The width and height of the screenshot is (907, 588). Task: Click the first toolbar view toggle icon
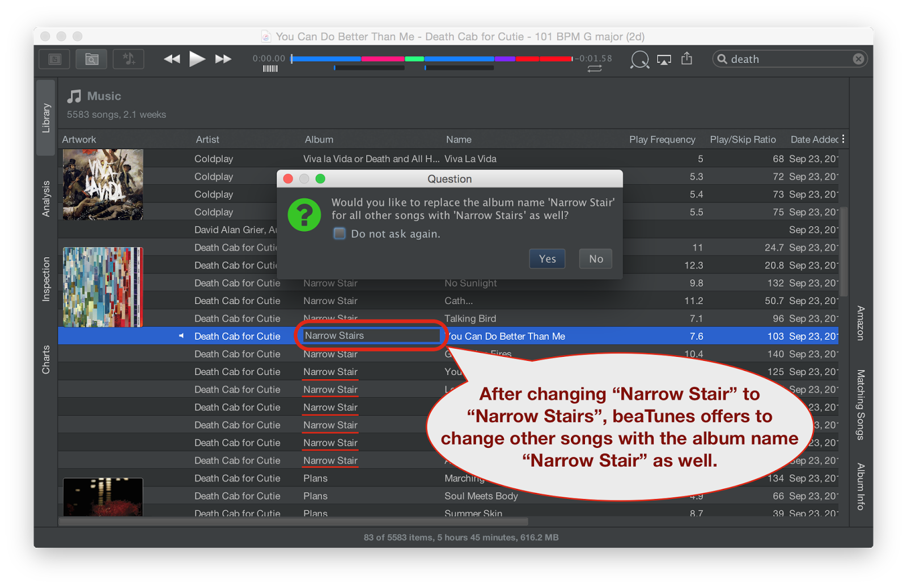[x=54, y=59]
